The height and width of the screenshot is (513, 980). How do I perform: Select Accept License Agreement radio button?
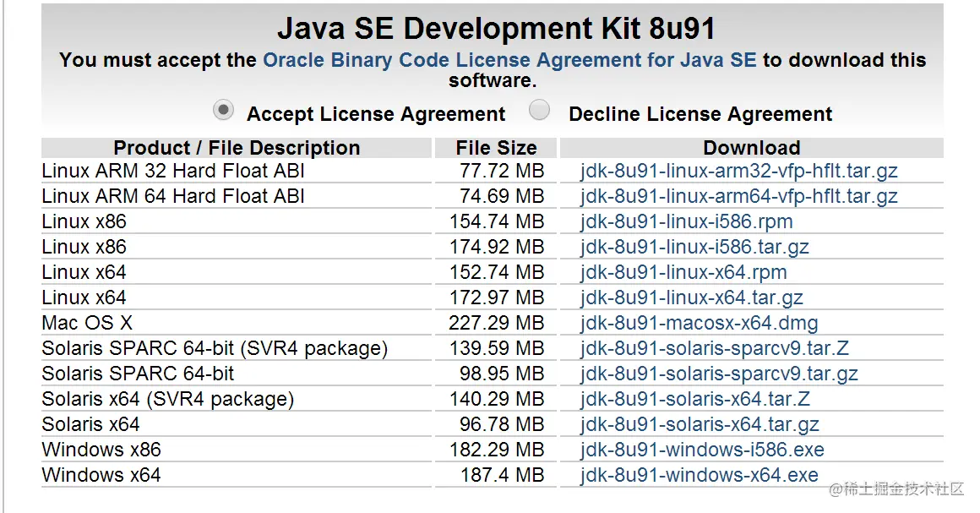click(223, 110)
